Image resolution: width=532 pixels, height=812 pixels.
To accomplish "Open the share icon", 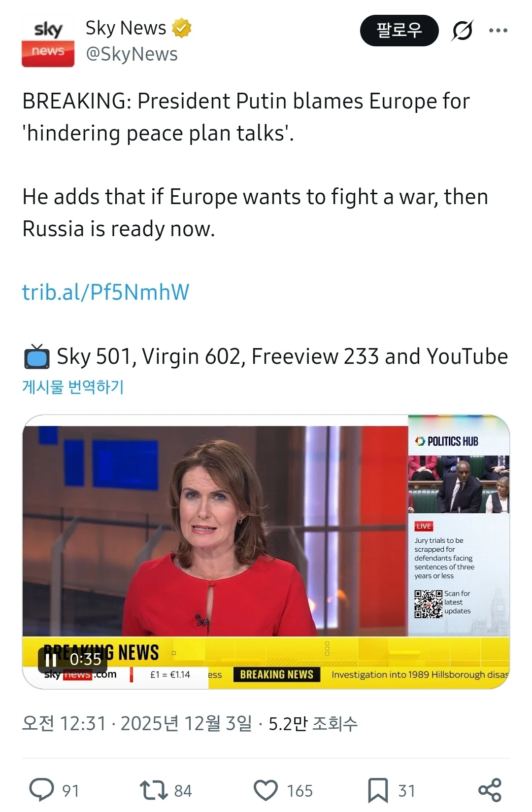I will [490, 790].
